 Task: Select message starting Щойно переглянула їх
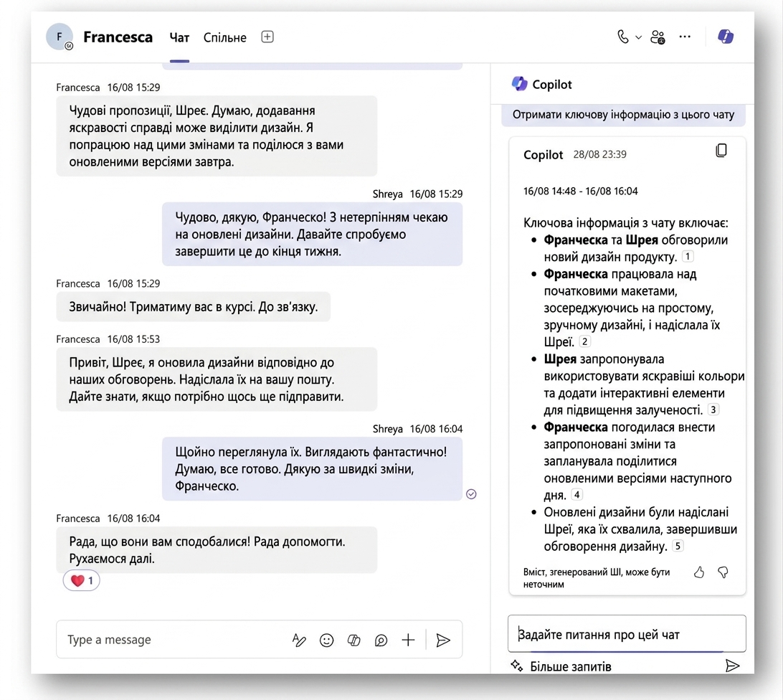pyautogui.click(x=312, y=468)
